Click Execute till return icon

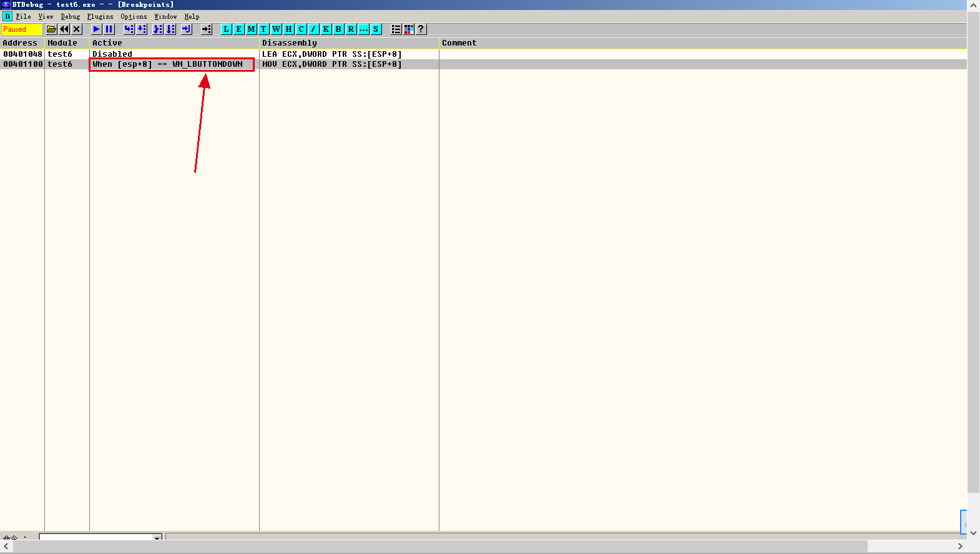tap(187, 29)
